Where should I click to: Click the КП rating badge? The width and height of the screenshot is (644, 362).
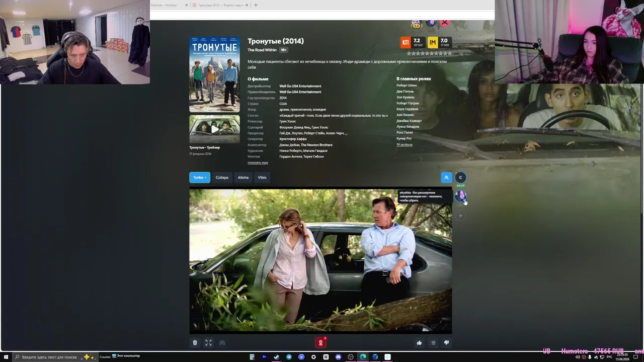click(412, 42)
